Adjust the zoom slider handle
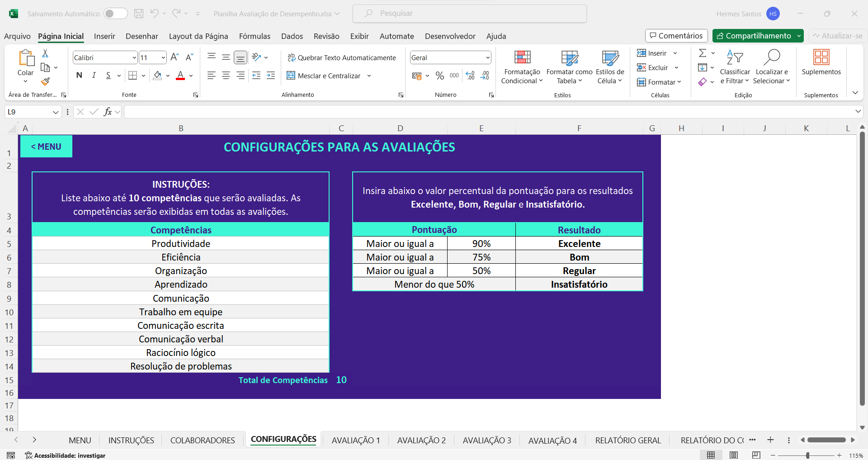The image size is (868, 460). (x=808, y=455)
